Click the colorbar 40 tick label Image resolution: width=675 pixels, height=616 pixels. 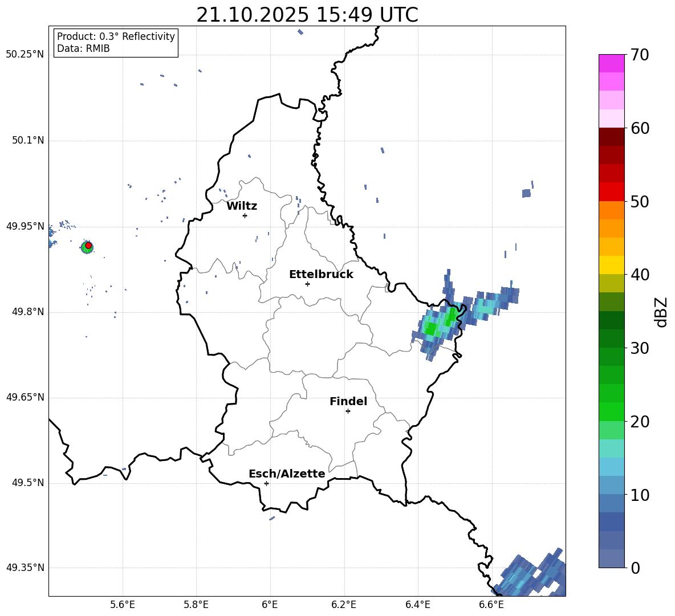pyautogui.click(x=640, y=275)
